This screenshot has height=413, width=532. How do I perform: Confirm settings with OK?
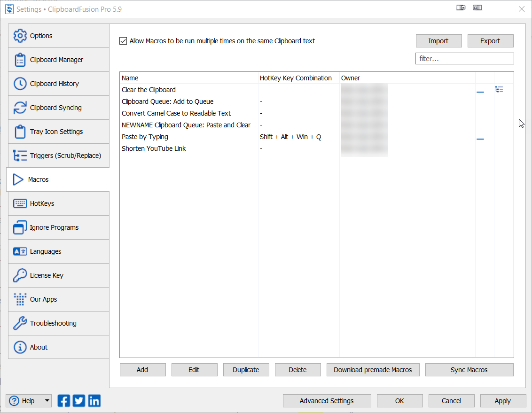pyautogui.click(x=399, y=401)
